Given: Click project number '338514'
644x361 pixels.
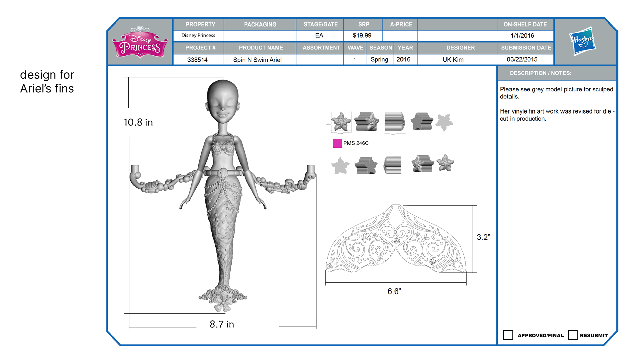Looking at the screenshot, I should (x=197, y=60).
